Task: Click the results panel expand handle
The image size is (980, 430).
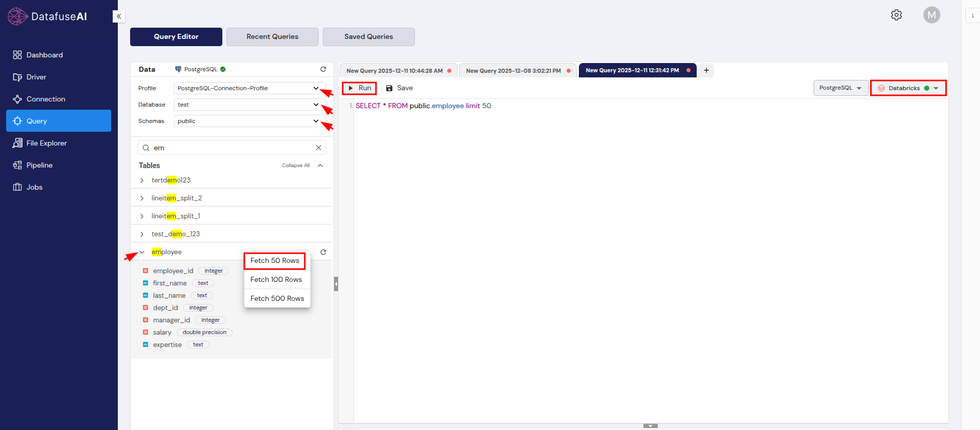Action: point(650,426)
